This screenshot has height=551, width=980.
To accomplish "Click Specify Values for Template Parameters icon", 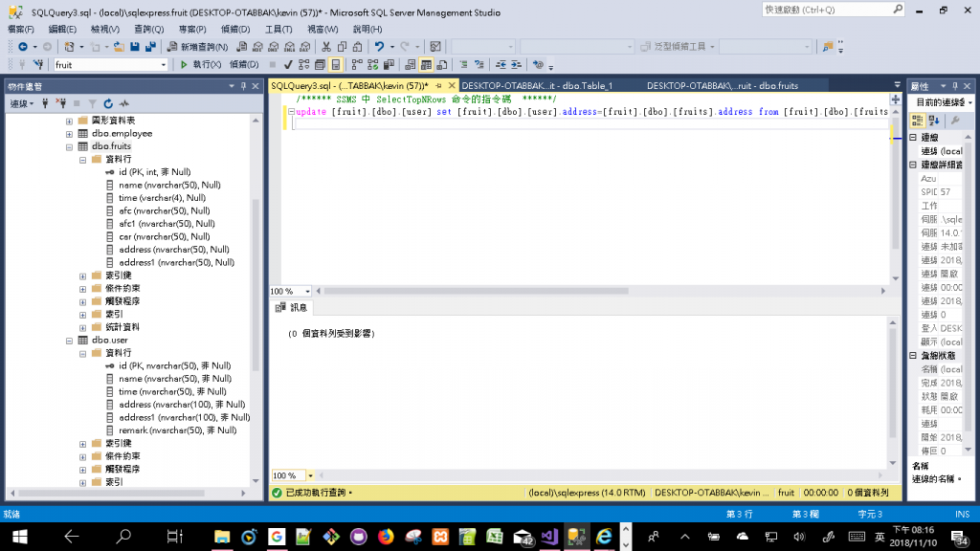I will (538, 64).
